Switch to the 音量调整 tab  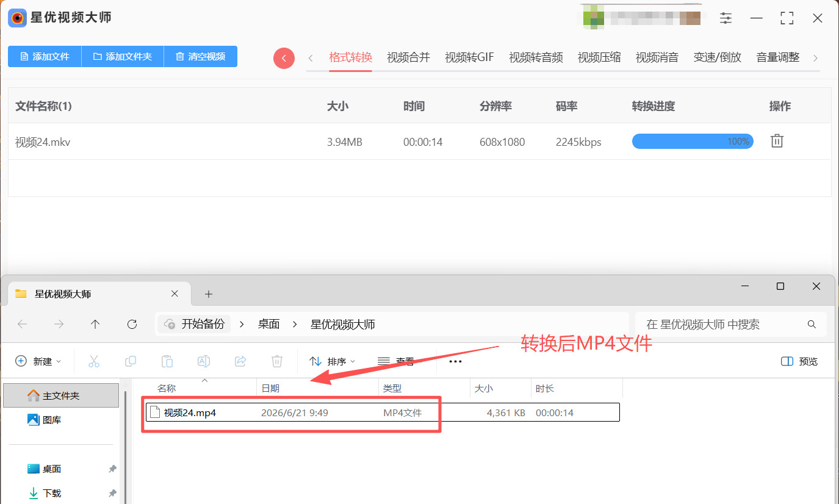click(x=777, y=57)
